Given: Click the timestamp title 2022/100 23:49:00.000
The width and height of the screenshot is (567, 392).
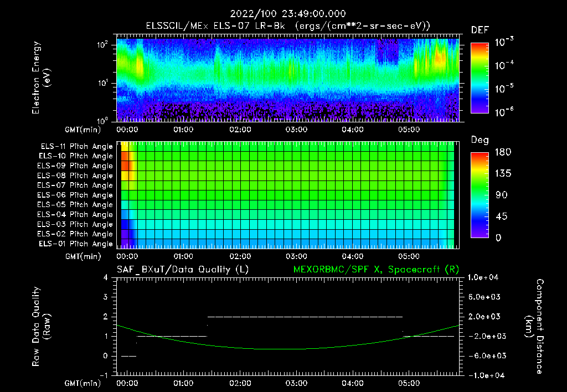Looking at the screenshot, I should click(x=288, y=14).
